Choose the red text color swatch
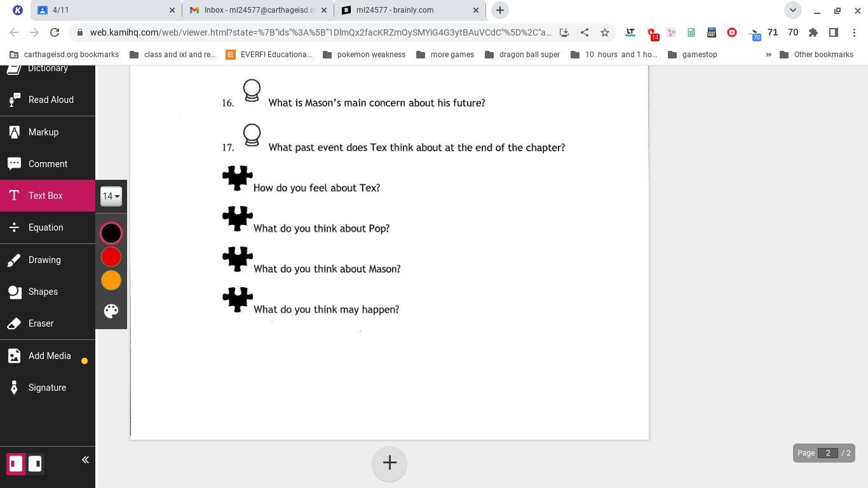Image resolution: width=868 pixels, height=488 pixels. point(111,257)
